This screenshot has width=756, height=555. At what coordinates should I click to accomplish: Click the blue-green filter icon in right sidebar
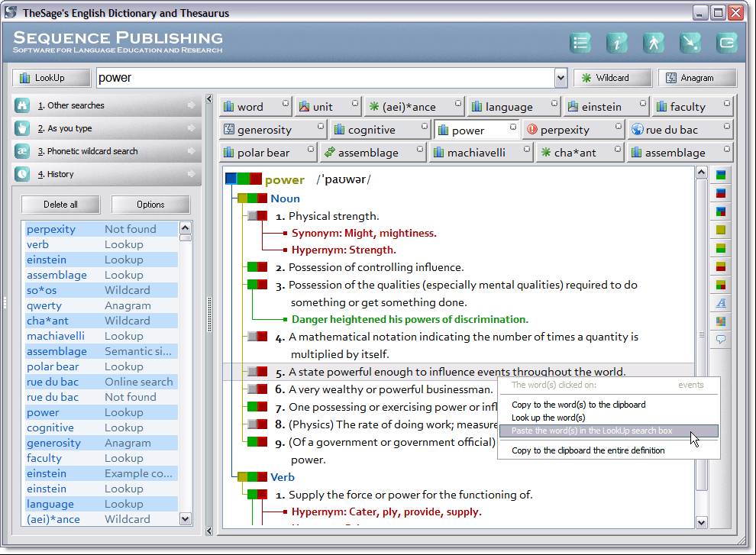pyautogui.click(x=721, y=175)
